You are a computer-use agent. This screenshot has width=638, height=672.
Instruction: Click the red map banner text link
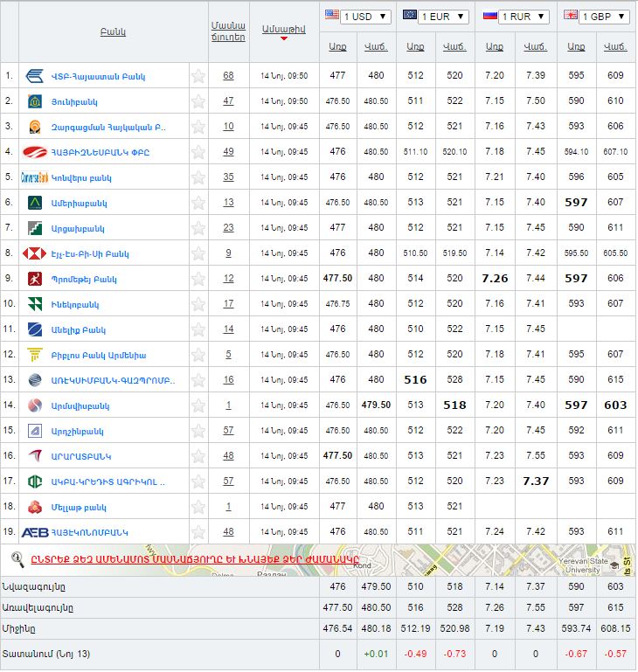[x=195, y=559]
